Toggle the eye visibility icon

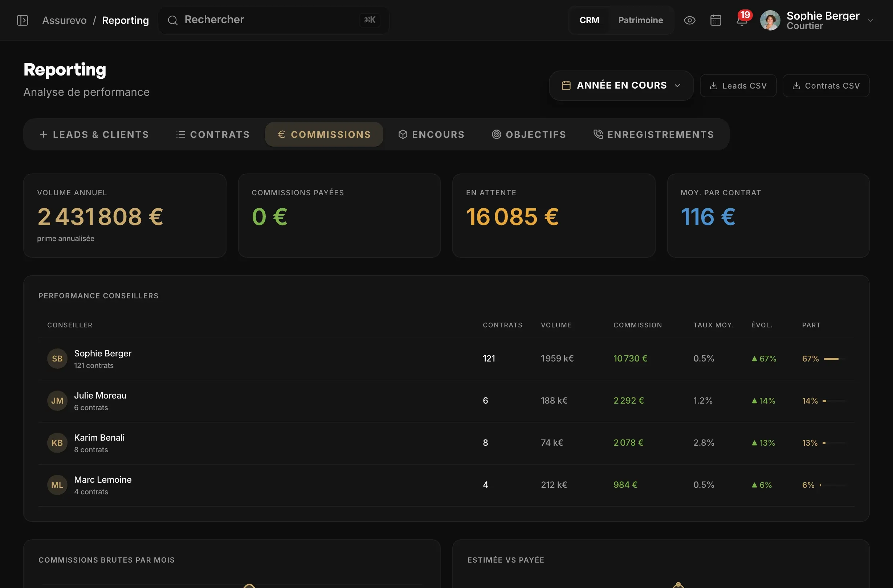pos(689,20)
